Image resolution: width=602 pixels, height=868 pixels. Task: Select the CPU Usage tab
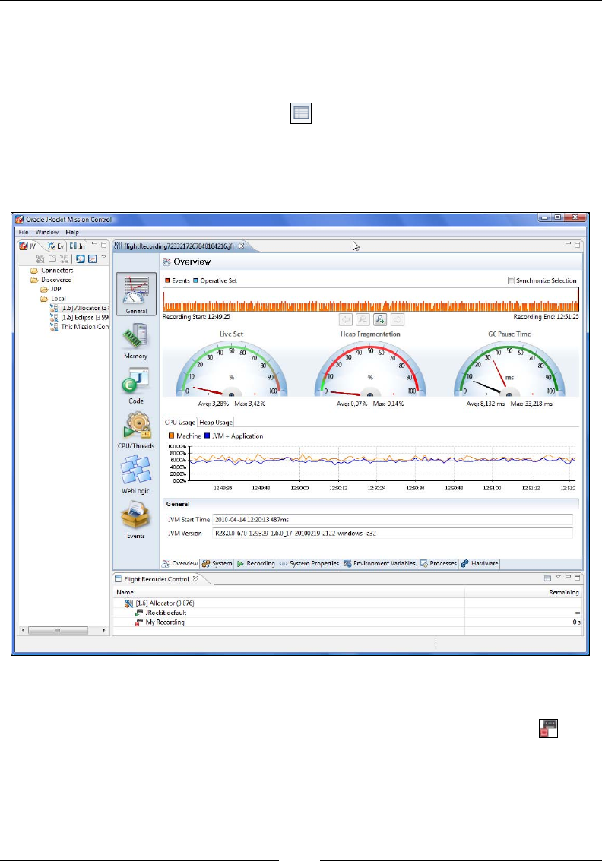click(x=179, y=423)
